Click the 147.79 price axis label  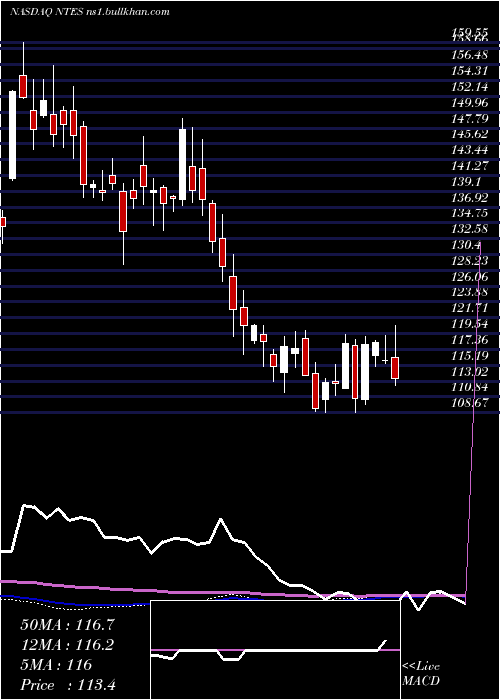click(471, 118)
